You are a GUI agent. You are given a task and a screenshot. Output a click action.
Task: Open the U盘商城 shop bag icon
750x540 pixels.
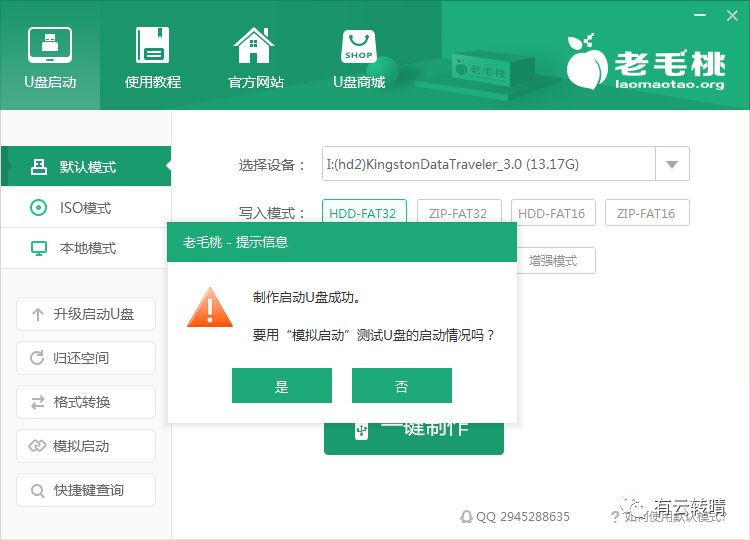point(359,46)
